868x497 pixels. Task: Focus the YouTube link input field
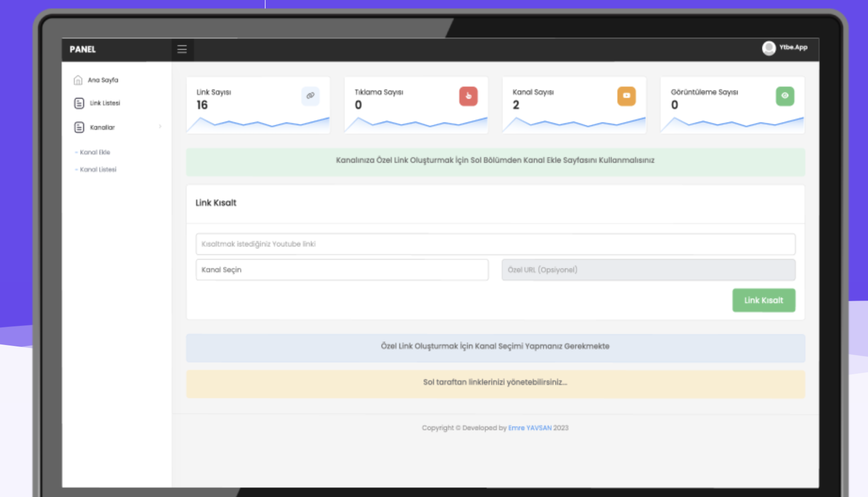click(495, 244)
